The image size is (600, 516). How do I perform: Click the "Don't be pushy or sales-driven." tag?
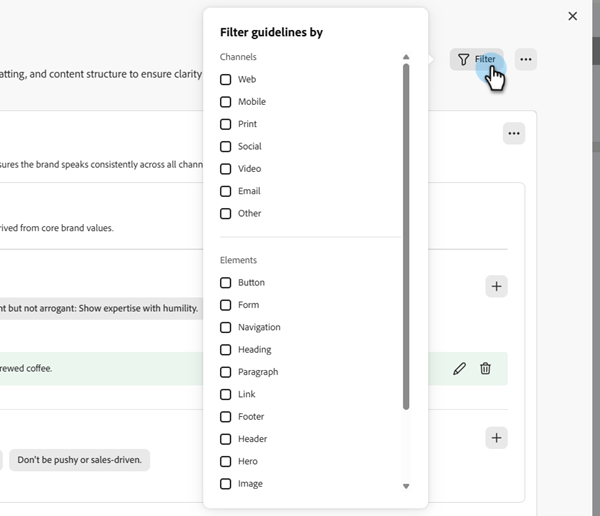point(80,460)
